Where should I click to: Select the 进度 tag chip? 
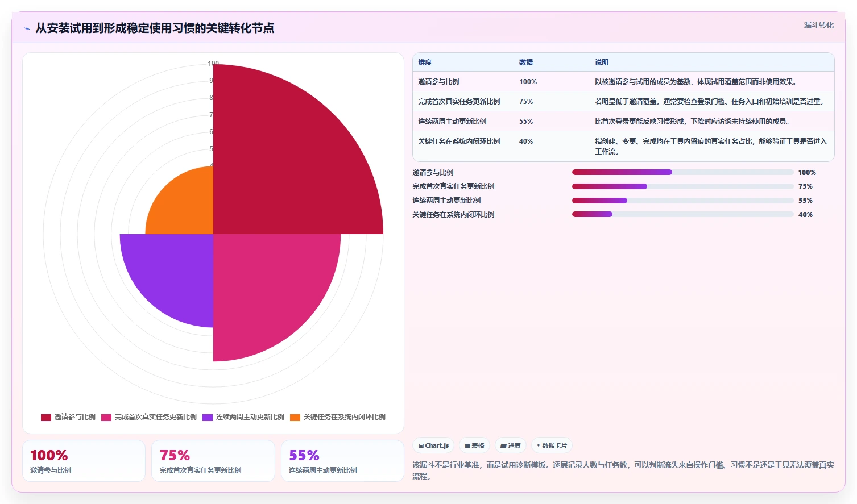[x=511, y=445]
